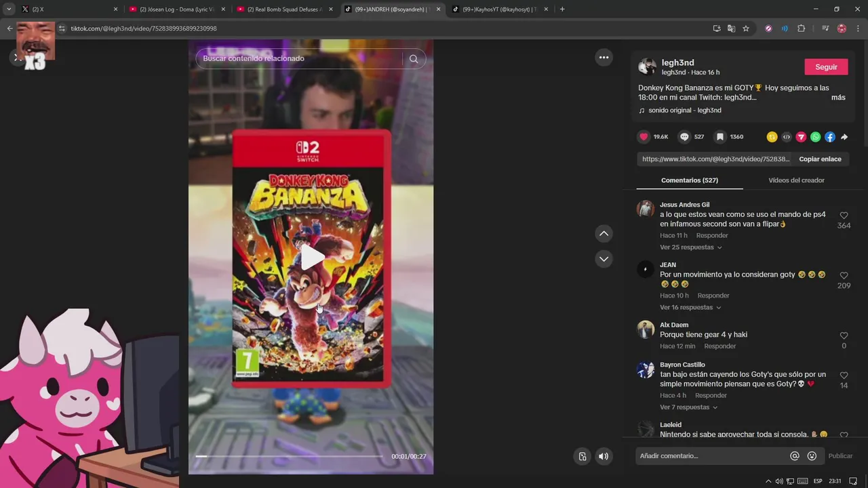This screenshot has width=868, height=488.
Task: Open the embed code icon
Action: pos(787,137)
